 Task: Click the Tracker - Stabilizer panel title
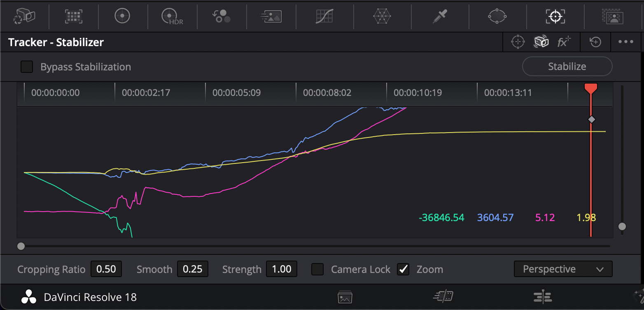56,42
